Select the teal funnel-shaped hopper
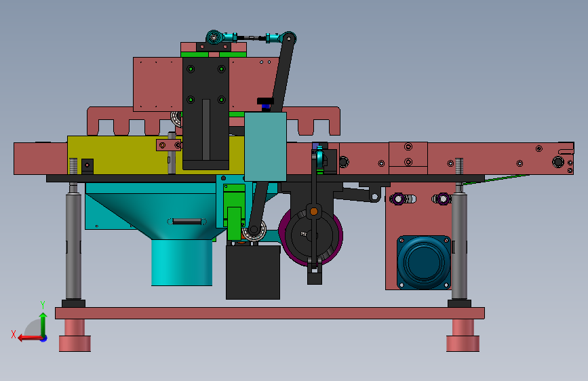588x381 pixels. [x=157, y=216]
